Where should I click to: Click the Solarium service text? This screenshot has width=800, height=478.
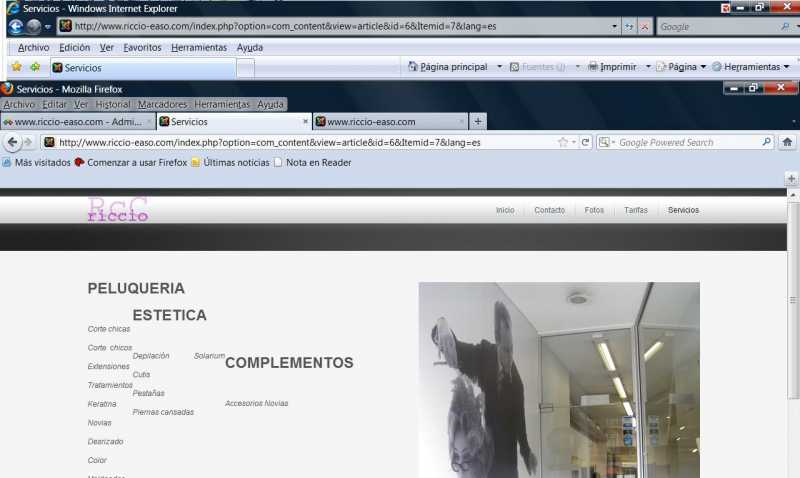pos(209,356)
